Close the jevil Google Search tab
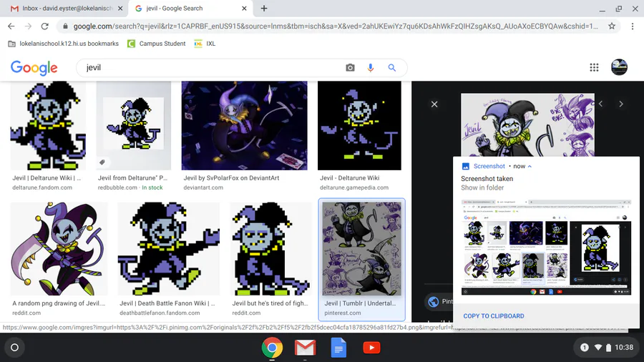The width and height of the screenshot is (644, 362). [x=244, y=8]
